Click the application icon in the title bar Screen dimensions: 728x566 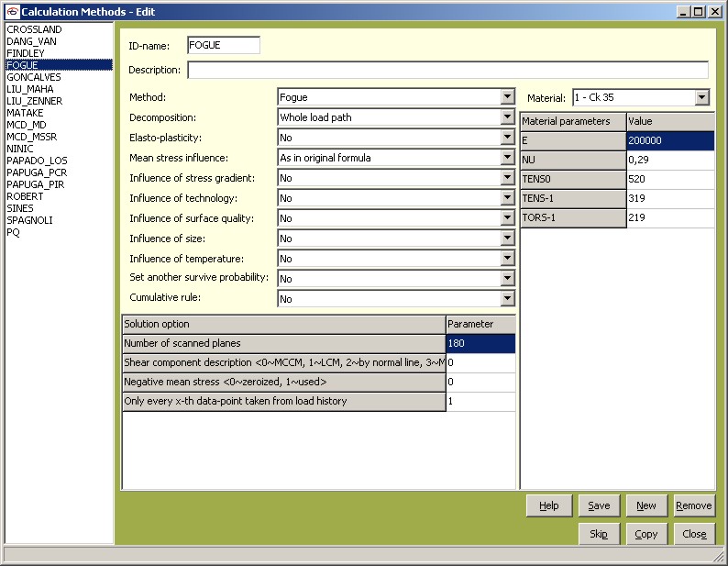pos(13,12)
